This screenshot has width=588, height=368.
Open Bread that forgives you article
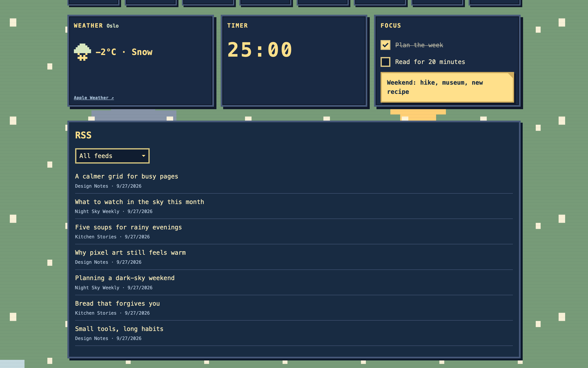pyautogui.click(x=117, y=304)
